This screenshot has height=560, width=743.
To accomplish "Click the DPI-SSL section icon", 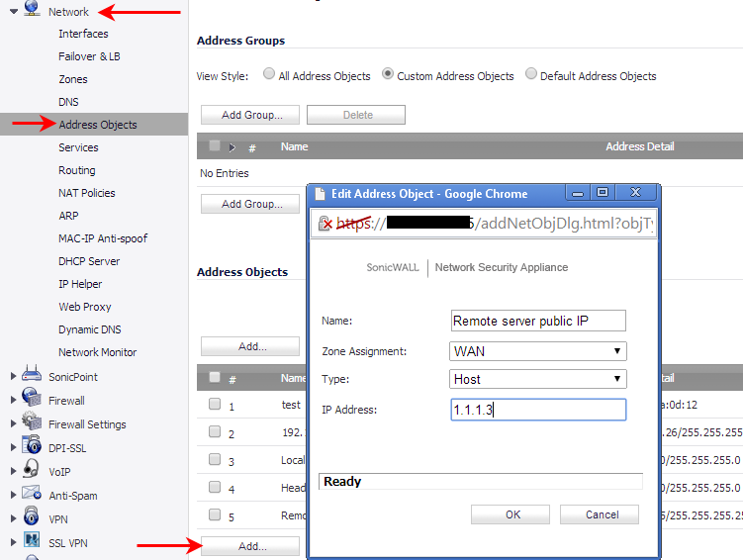I will [31, 448].
